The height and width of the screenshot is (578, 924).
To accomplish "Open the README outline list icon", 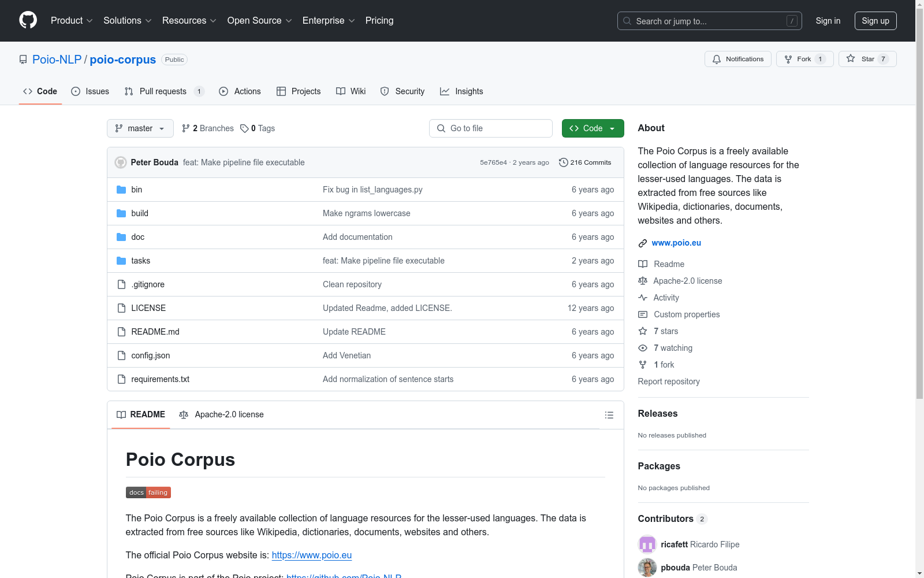I will pyautogui.click(x=609, y=415).
